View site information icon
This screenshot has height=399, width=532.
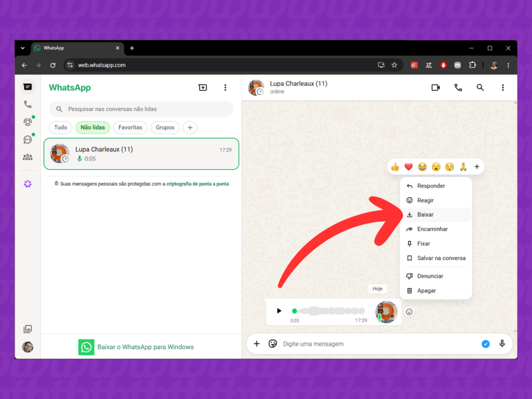point(70,65)
